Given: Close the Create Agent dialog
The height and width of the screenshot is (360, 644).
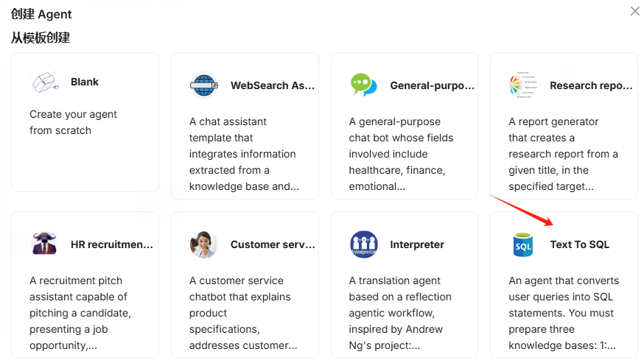Looking at the screenshot, I should (634, 11).
